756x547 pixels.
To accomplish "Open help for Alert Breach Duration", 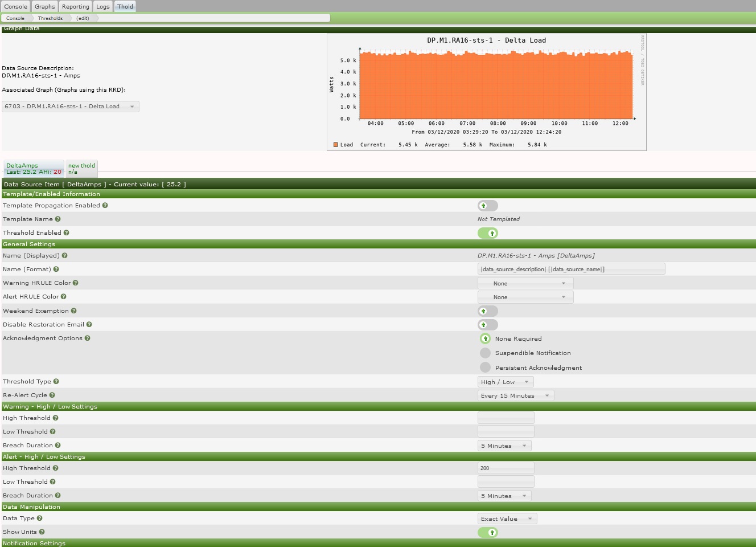I will (57, 495).
